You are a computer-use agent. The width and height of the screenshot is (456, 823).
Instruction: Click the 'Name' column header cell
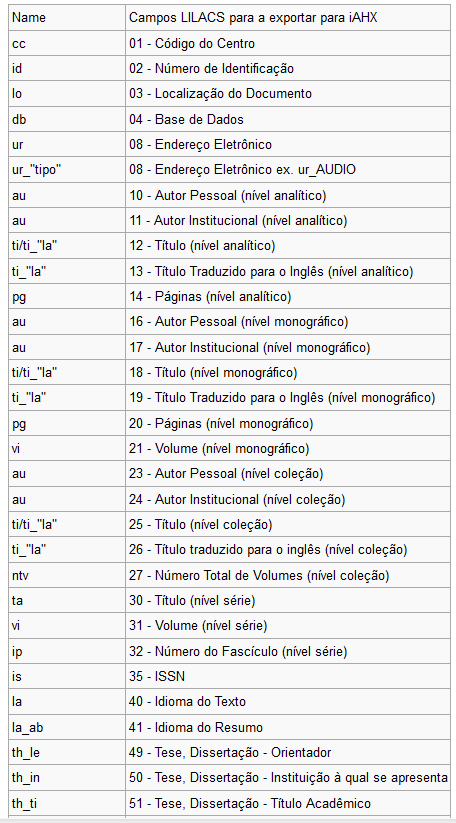(x=67, y=18)
